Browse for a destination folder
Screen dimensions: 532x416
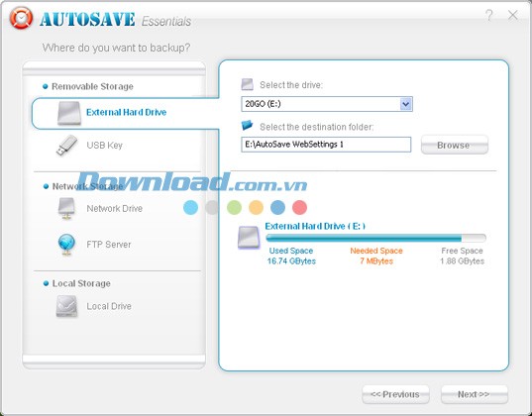(455, 146)
